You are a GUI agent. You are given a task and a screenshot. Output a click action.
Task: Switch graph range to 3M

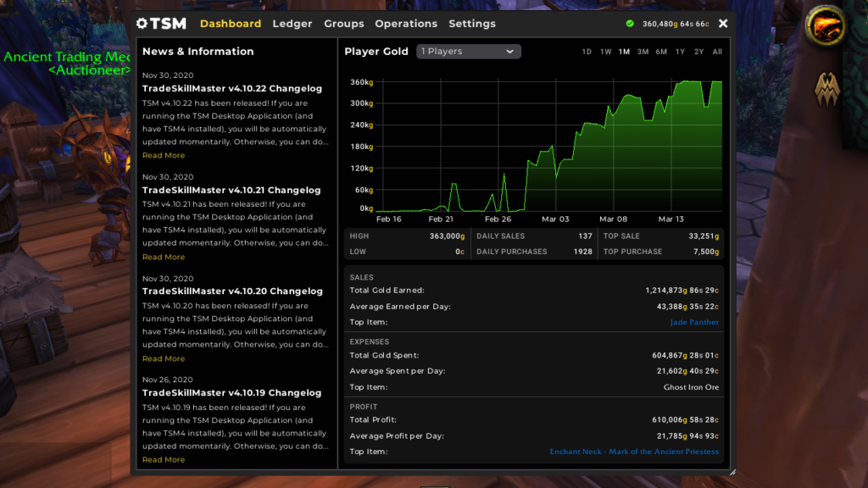[x=643, y=52]
